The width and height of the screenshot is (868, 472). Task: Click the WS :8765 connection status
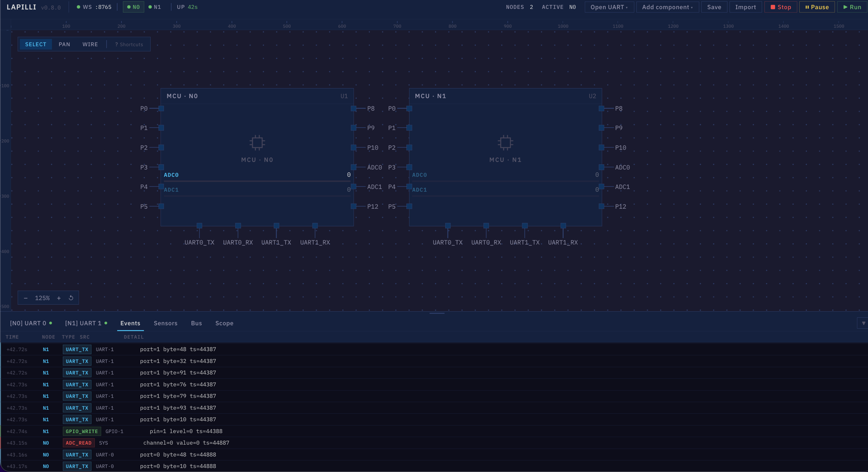(x=94, y=7)
